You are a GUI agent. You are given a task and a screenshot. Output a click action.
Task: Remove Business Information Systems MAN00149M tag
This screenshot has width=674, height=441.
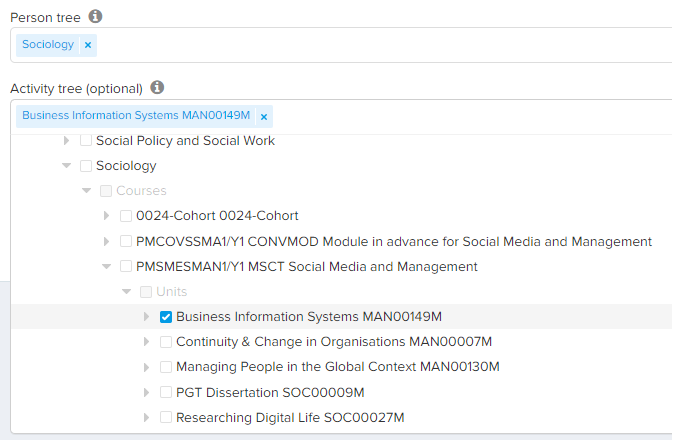click(x=264, y=116)
